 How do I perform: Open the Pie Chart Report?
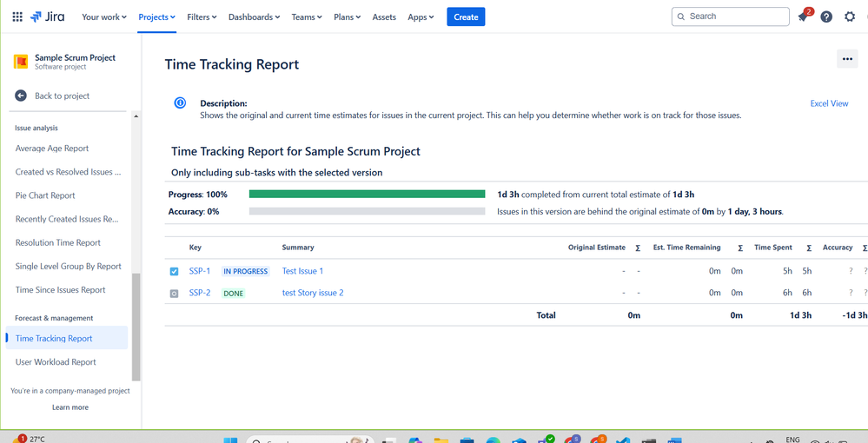coord(45,195)
